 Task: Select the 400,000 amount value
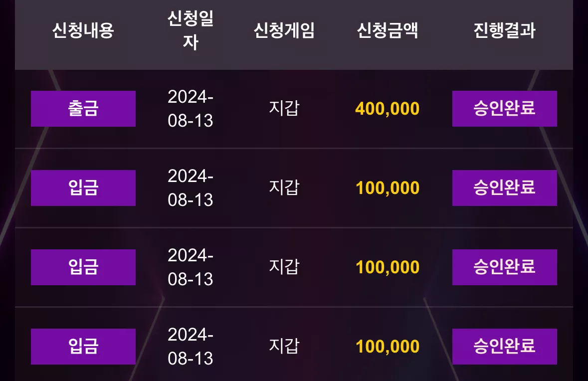[388, 109]
